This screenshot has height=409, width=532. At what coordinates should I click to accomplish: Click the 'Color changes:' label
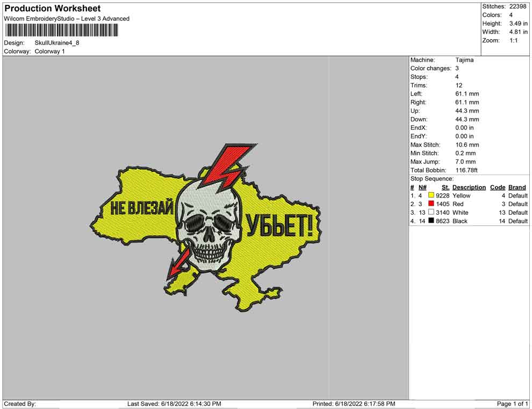coord(430,69)
